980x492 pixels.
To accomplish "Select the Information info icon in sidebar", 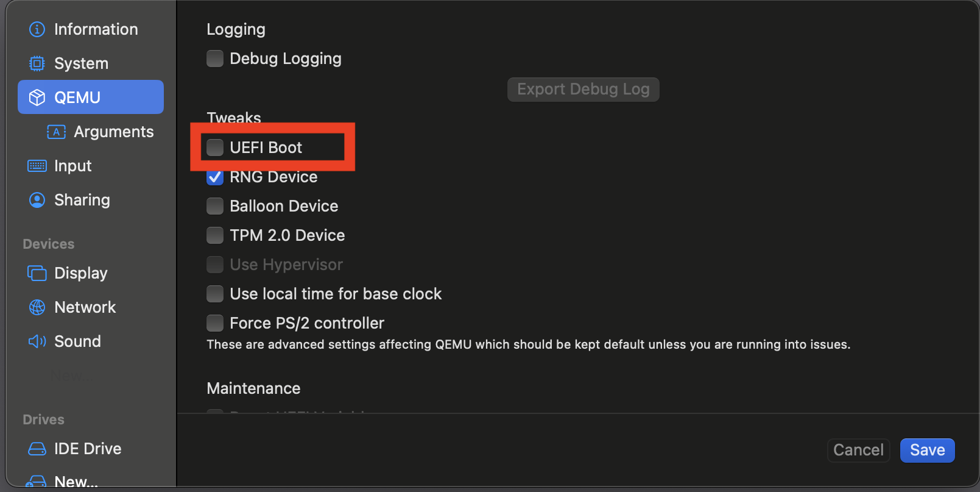I will pyautogui.click(x=37, y=29).
